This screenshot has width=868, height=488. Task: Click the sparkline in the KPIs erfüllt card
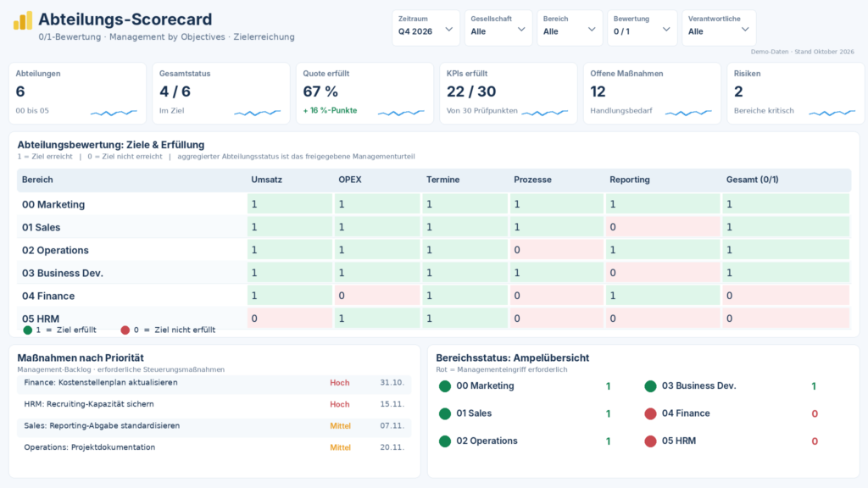coord(545,113)
